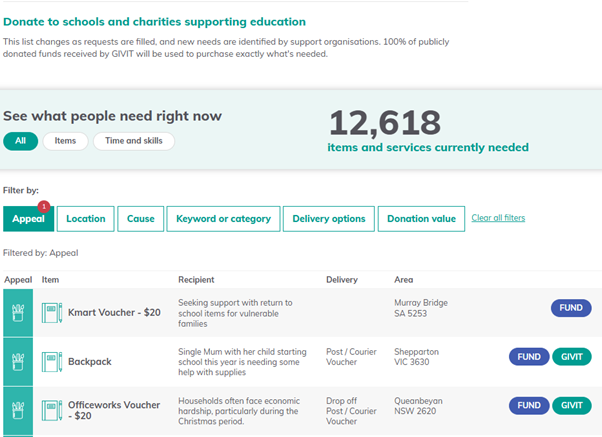Open the Keyword or category filter

tap(223, 219)
